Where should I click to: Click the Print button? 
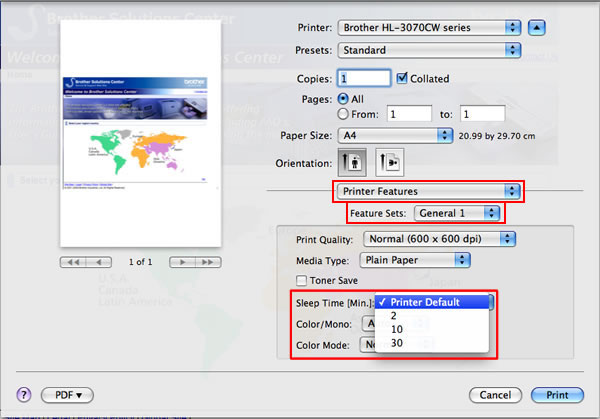557,395
